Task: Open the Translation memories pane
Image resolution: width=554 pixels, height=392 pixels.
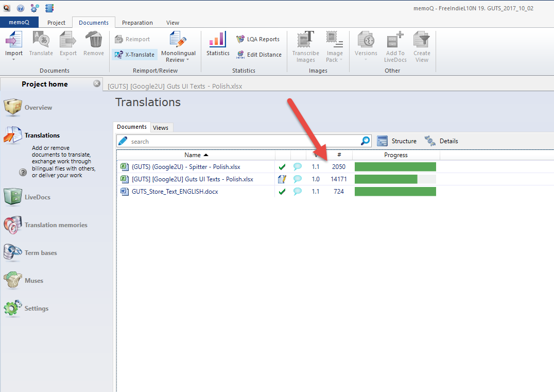Action: 46,225
